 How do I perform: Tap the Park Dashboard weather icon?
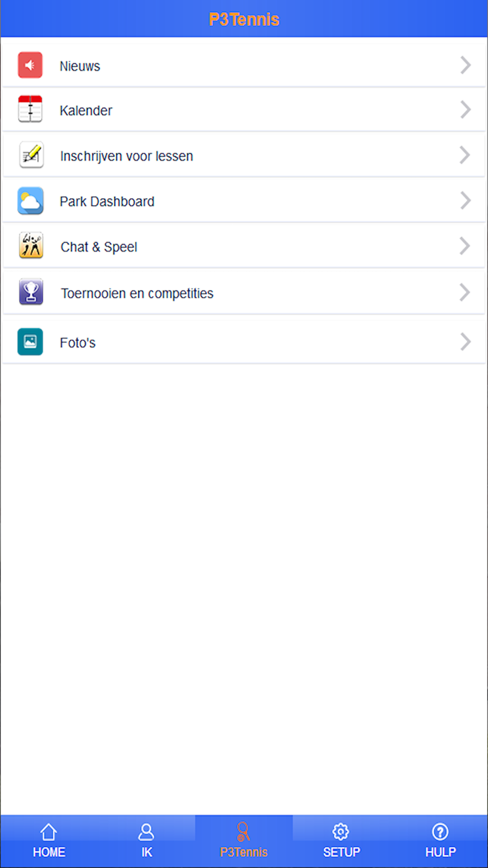point(30,201)
